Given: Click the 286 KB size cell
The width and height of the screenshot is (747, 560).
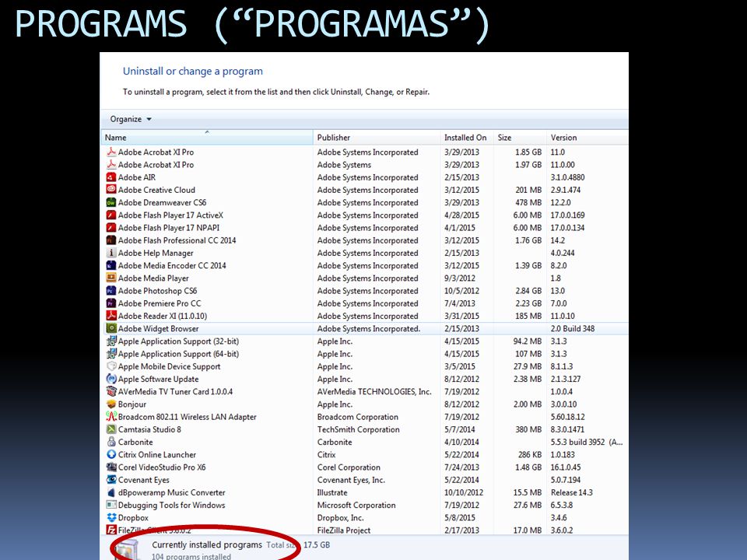Looking at the screenshot, I should coord(530,455).
